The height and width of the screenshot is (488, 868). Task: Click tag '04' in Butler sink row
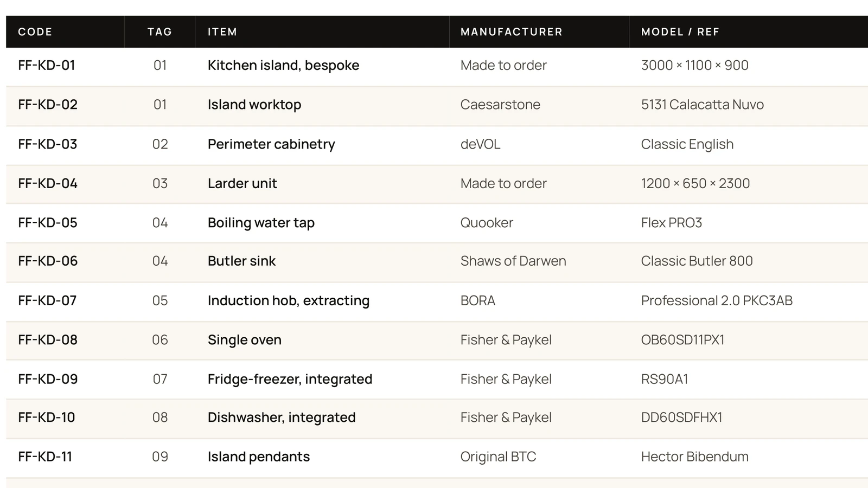(160, 261)
